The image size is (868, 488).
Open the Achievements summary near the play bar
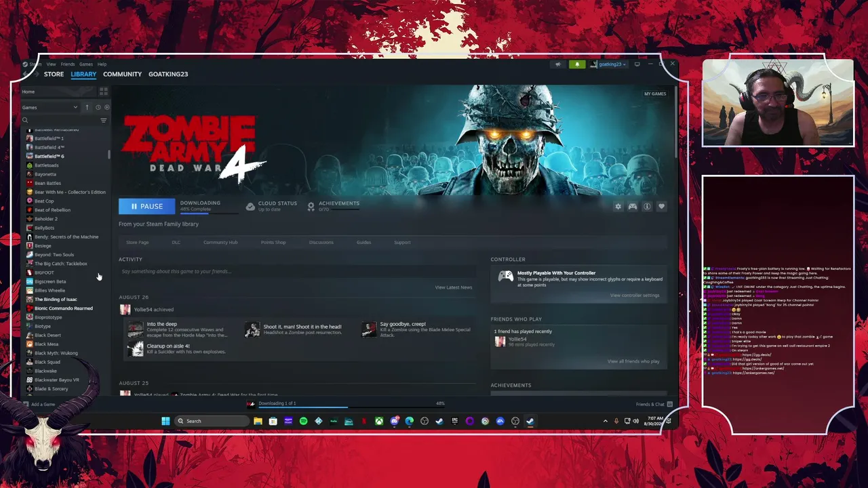[333, 206]
